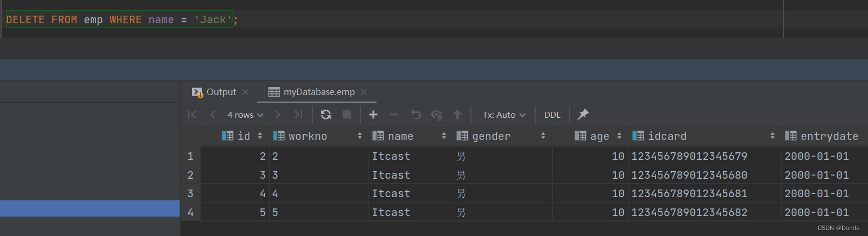Select the myDatabase.emp tab
This screenshot has height=236, width=868.
coord(319,92)
